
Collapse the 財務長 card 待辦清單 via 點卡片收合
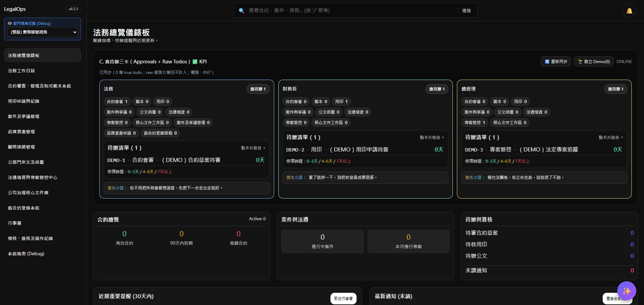pyautogui.click(x=432, y=138)
